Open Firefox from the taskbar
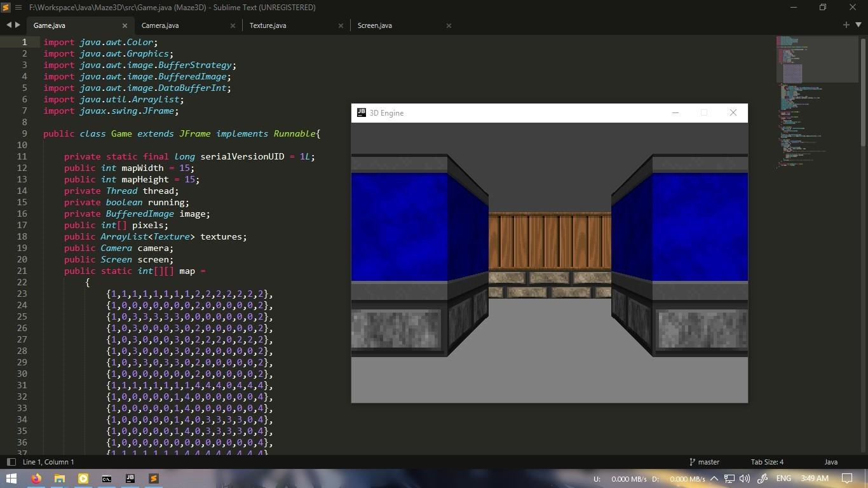This screenshot has height=488, width=868. [x=36, y=478]
